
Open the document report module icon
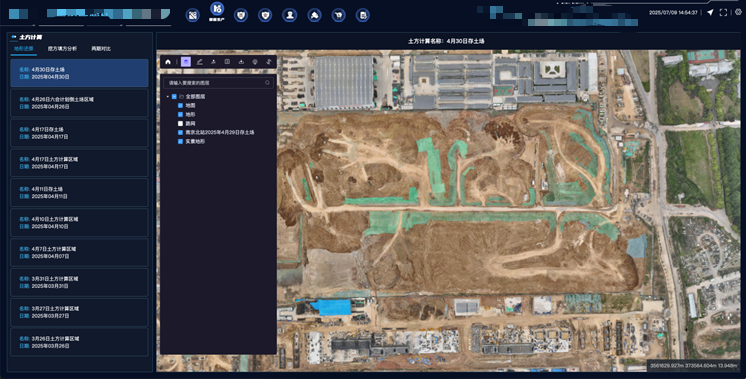point(363,15)
